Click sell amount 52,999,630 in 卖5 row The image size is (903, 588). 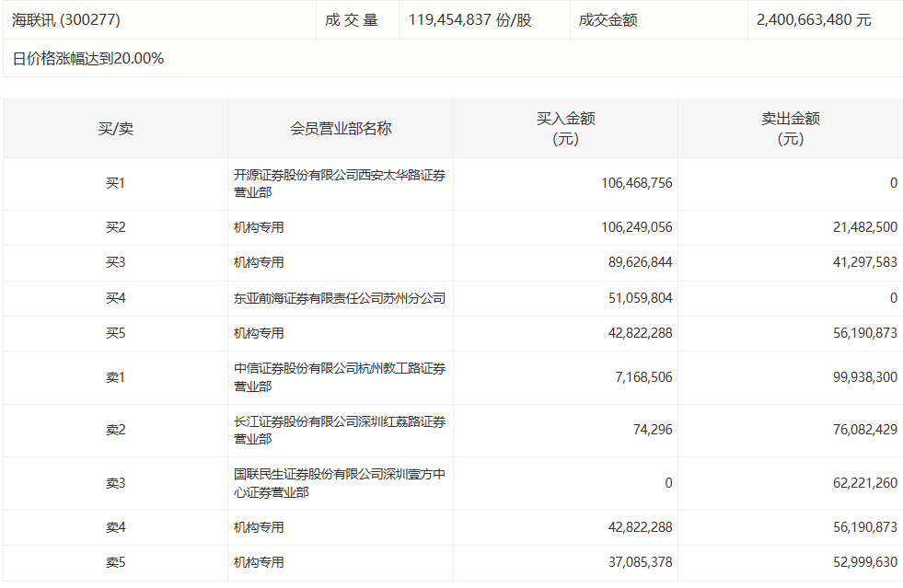pyautogui.click(x=861, y=562)
